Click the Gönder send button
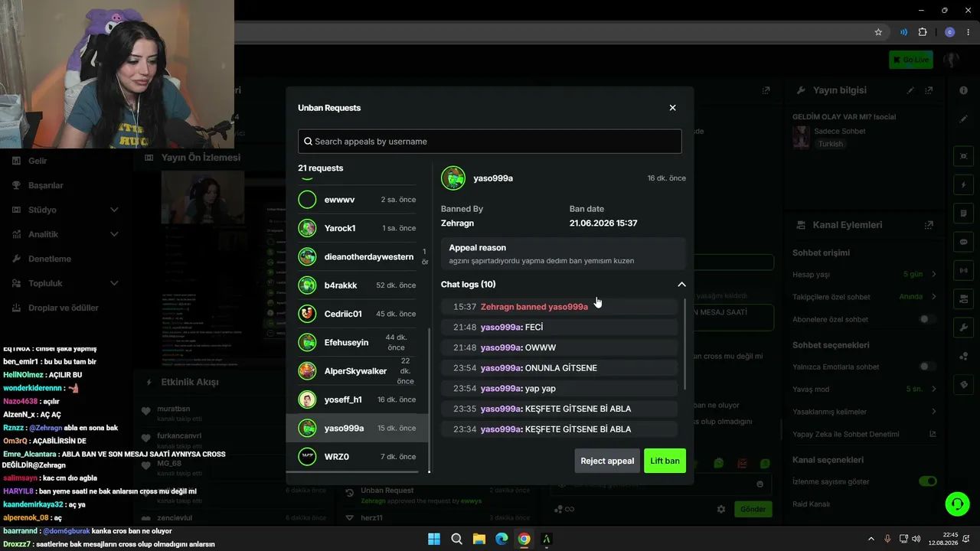Screen dimensions: 980x551 753,509
